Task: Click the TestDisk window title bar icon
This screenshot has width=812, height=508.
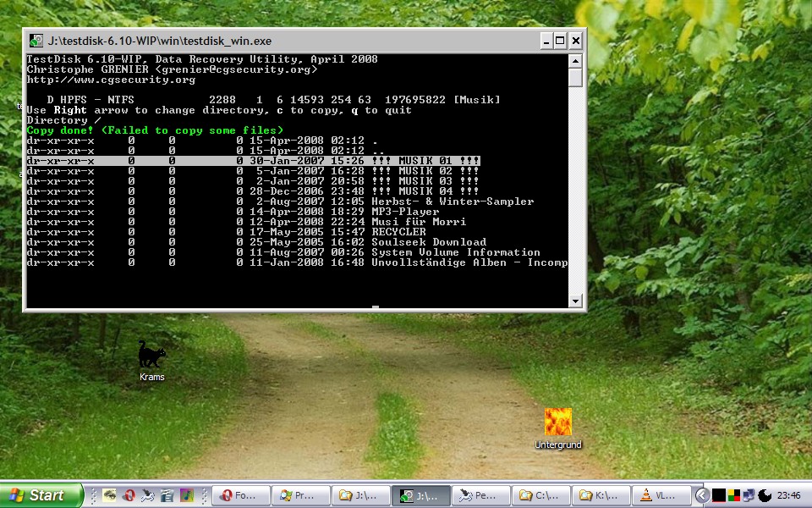Action: (x=36, y=41)
